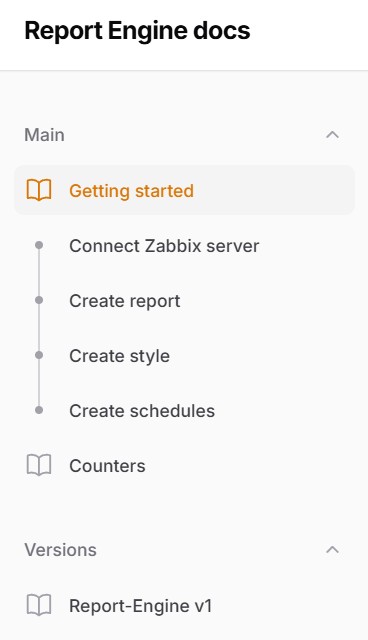Viewport: 368px width, 640px height.
Task: Click the vertical connector line beside sub-pages
Action: click(x=39, y=327)
